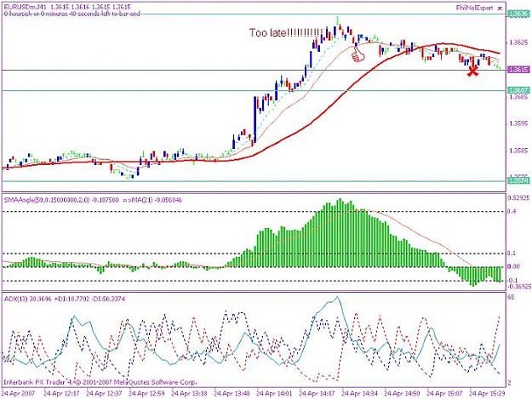Select the purple 1.3615 current price tag
Viewport: 532px width, 399px height.
click(x=518, y=70)
